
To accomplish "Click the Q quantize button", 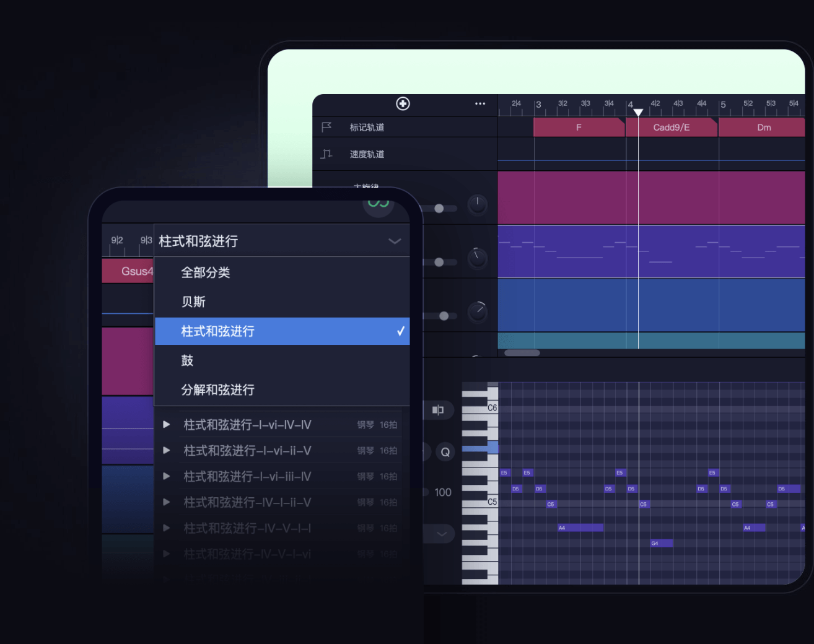I will pos(445,452).
